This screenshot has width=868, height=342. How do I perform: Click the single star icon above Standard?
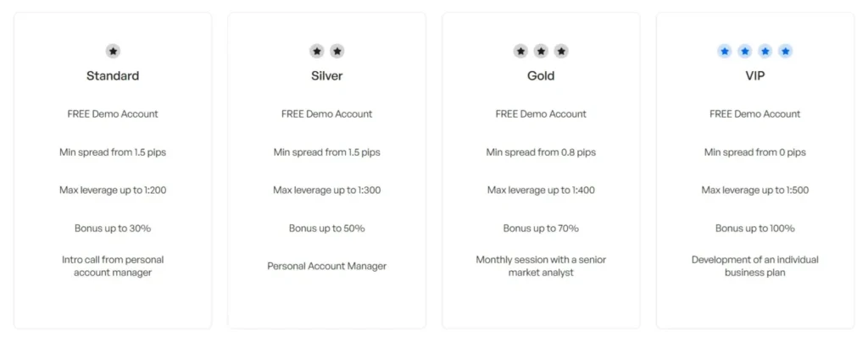[x=113, y=52]
